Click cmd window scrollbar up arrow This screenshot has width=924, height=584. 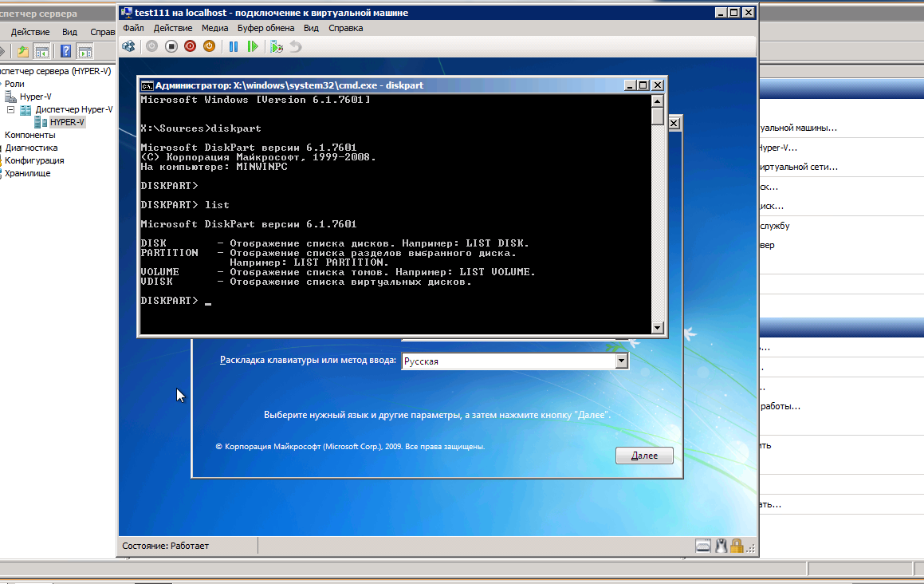(x=658, y=101)
